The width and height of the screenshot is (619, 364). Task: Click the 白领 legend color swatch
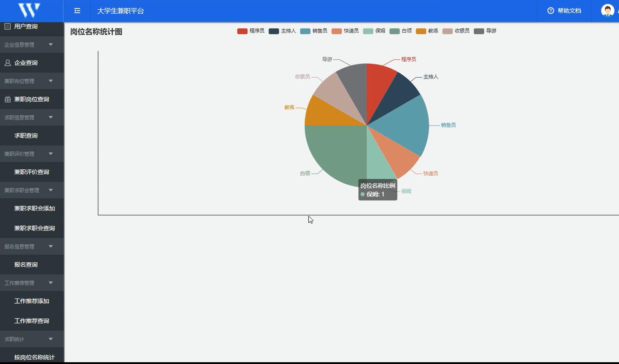click(395, 31)
